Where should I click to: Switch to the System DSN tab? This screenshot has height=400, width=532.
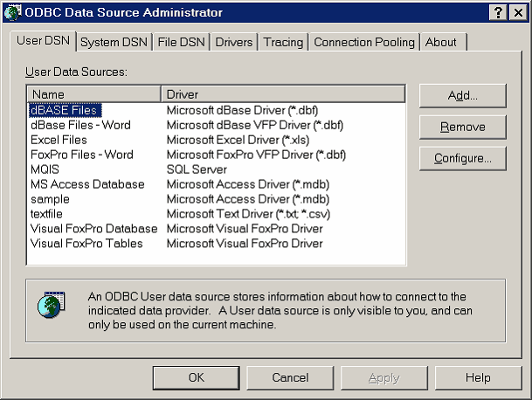[x=114, y=42]
